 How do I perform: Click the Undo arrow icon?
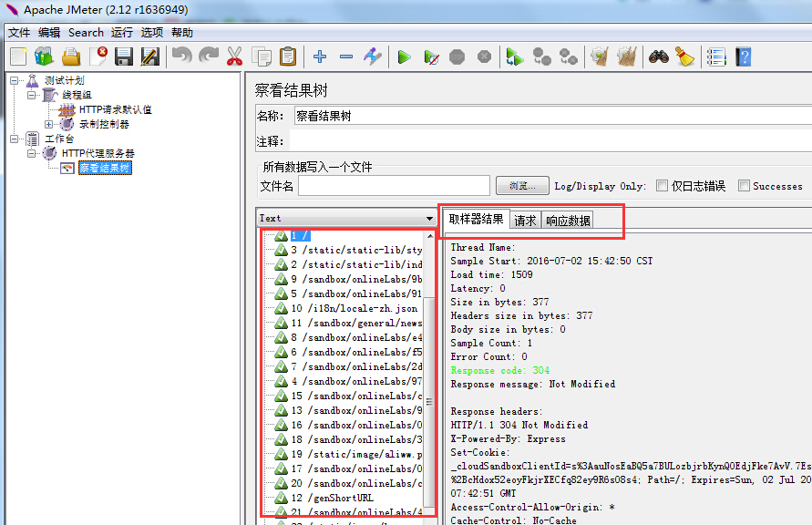pos(181,57)
